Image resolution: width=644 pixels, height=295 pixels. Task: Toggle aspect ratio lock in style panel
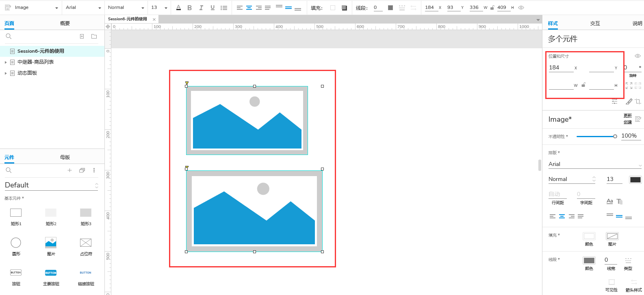(583, 85)
